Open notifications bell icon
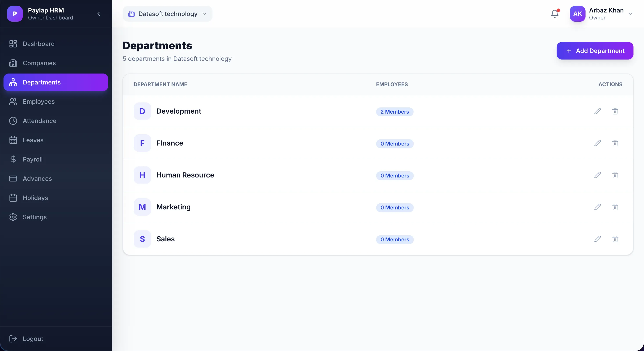The height and width of the screenshot is (351, 644). coord(554,14)
